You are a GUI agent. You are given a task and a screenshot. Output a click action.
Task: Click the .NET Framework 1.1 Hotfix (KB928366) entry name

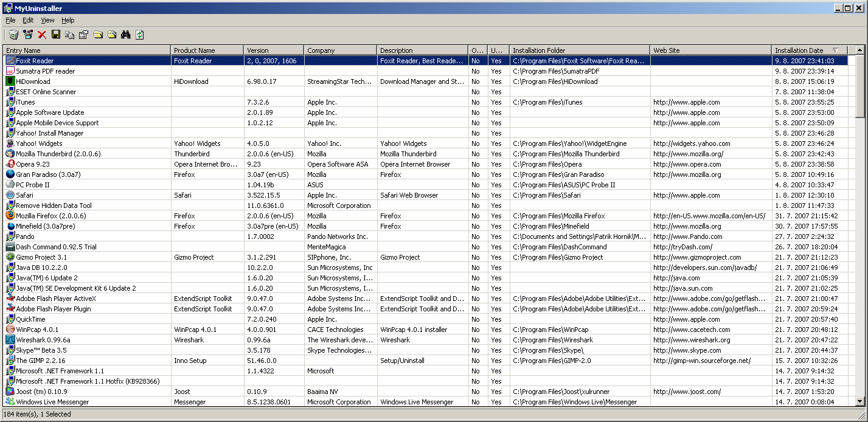click(88, 381)
